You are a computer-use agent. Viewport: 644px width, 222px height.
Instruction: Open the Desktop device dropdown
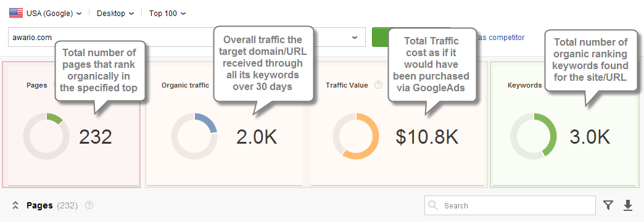(115, 14)
